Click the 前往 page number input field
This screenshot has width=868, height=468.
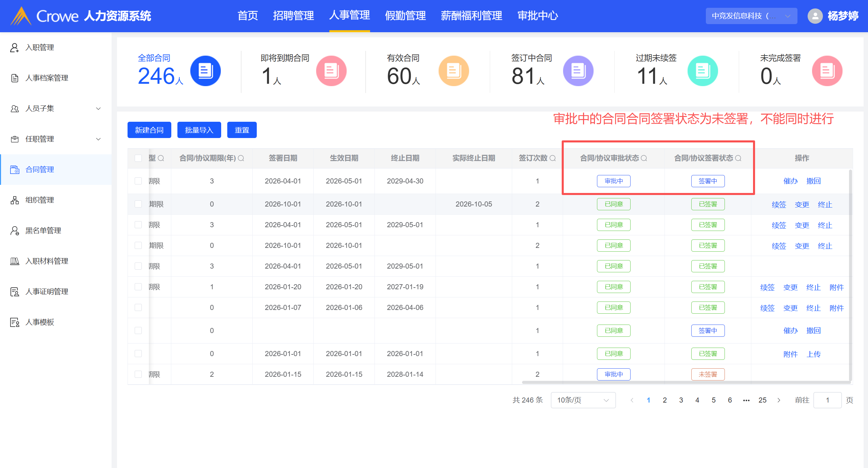coord(827,400)
